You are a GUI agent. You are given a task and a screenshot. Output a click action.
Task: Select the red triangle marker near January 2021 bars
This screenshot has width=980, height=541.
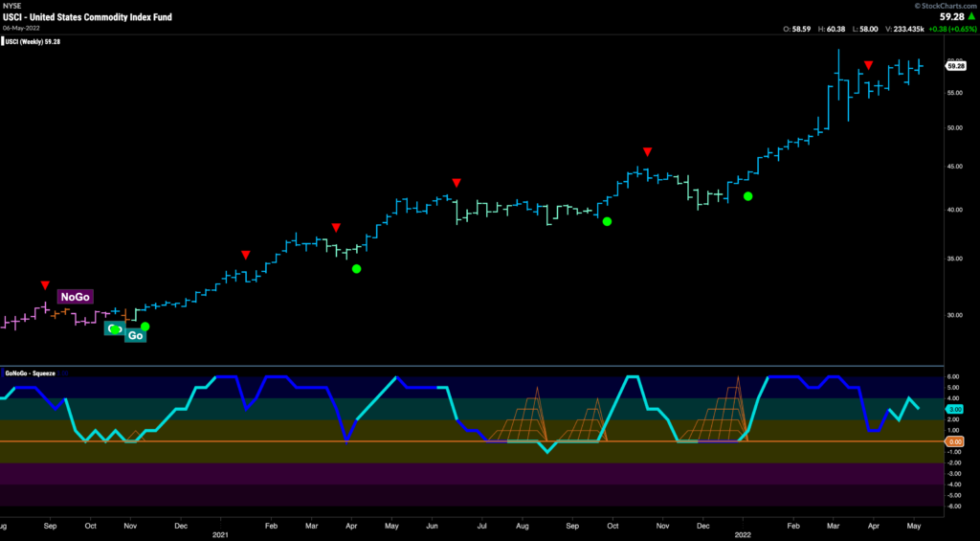(x=246, y=255)
